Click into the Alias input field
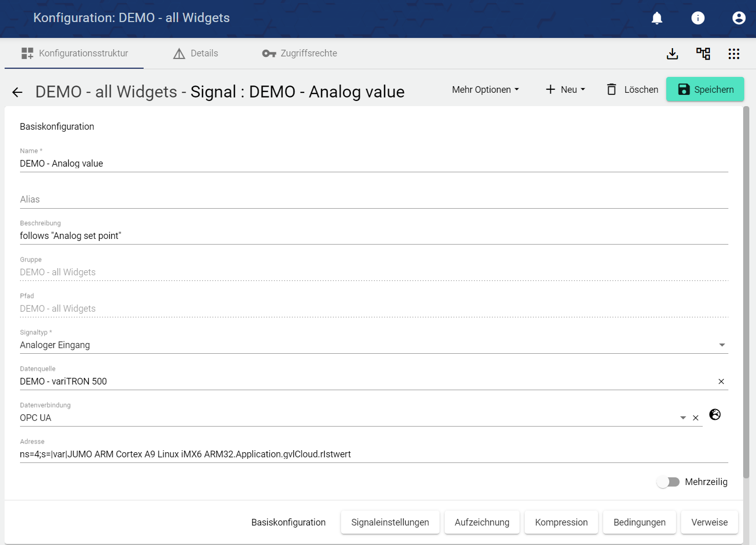This screenshot has height=545, width=756. click(373, 199)
